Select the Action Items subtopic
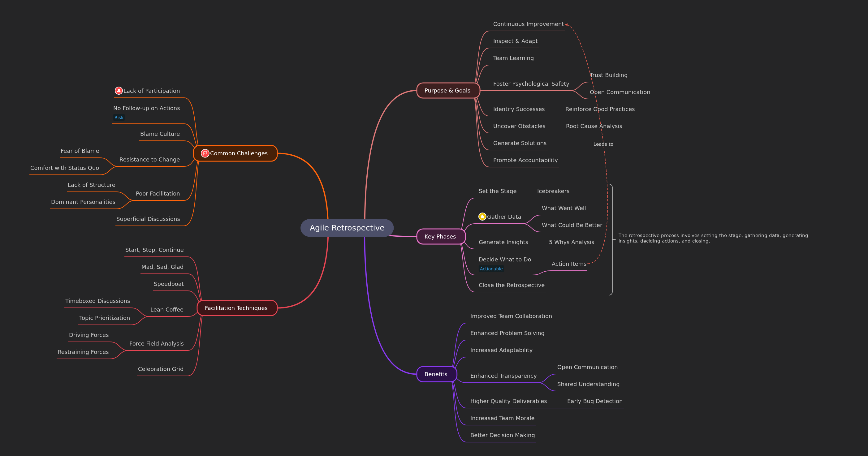The height and width of the screenshot is (456, 868). coord(569,264)
